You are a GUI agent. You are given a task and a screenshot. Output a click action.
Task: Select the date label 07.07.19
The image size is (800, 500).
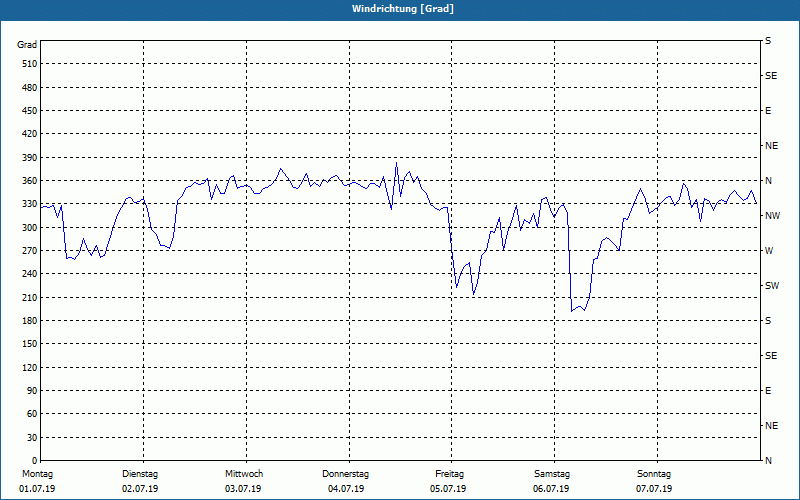point(654,489)
